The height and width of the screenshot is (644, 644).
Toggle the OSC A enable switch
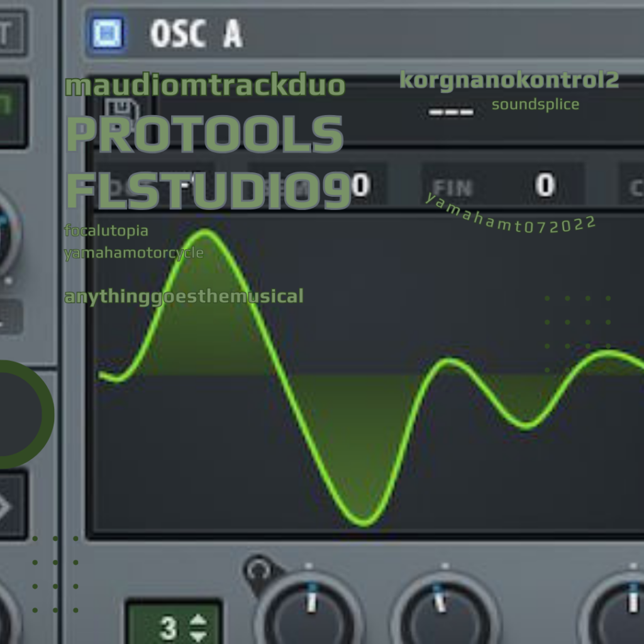tap(108, 33)
